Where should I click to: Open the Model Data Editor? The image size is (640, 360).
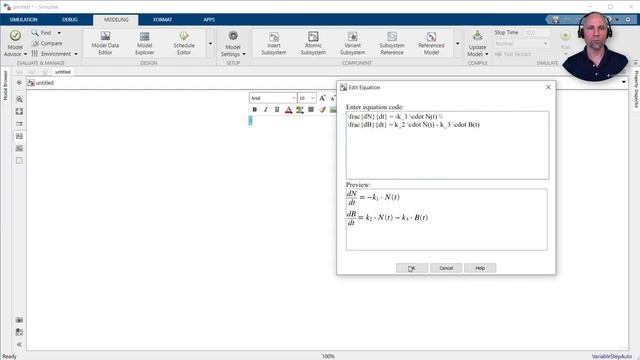105,43
